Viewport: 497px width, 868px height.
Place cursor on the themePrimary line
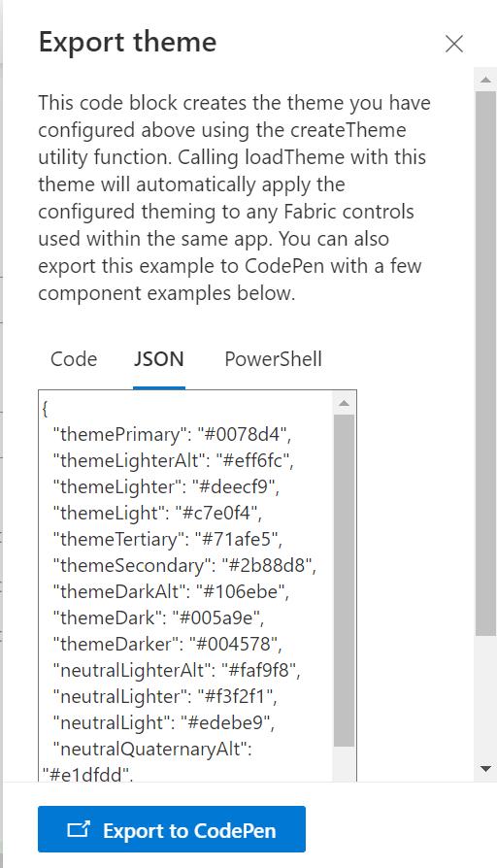point(172,434)
